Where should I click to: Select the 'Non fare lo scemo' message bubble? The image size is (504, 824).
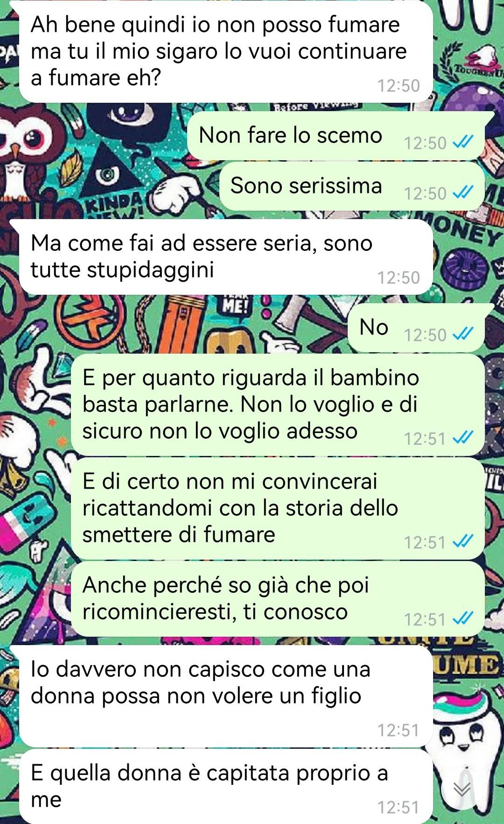pyautogui.click(x=336, y=135)
